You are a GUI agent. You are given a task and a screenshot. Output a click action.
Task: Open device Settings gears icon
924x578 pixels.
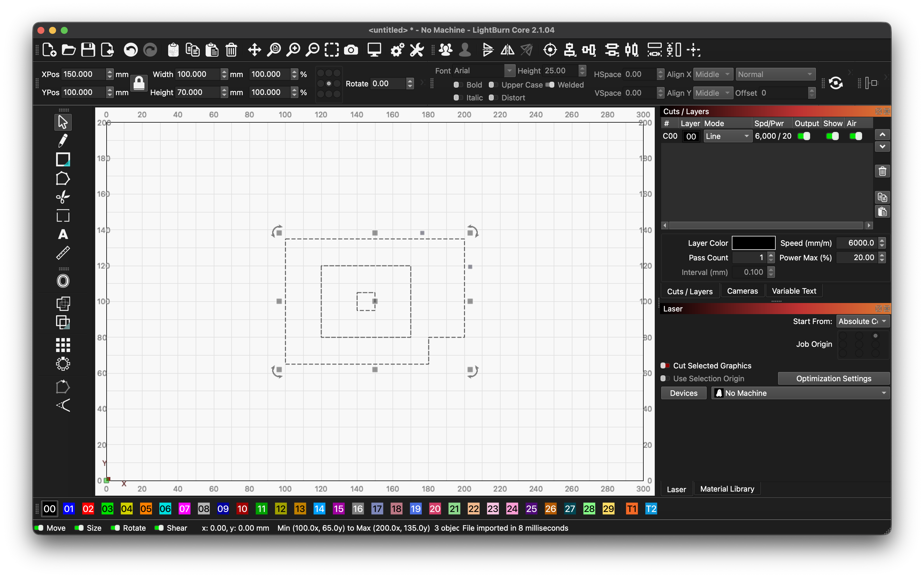click(397, 50)
